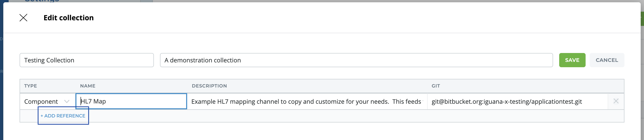644x140 pixels.
Task: Click the TYPE column header
Action: [30, 86]
